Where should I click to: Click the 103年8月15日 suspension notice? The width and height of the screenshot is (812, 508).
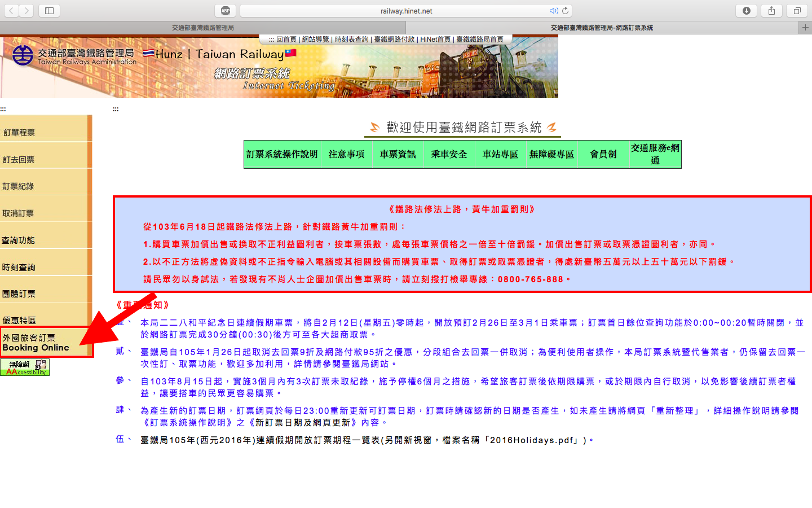(468, 387)
